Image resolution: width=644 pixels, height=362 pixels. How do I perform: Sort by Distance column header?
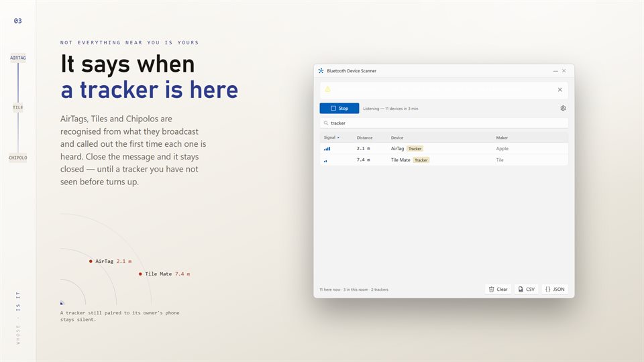coord(365,138)
